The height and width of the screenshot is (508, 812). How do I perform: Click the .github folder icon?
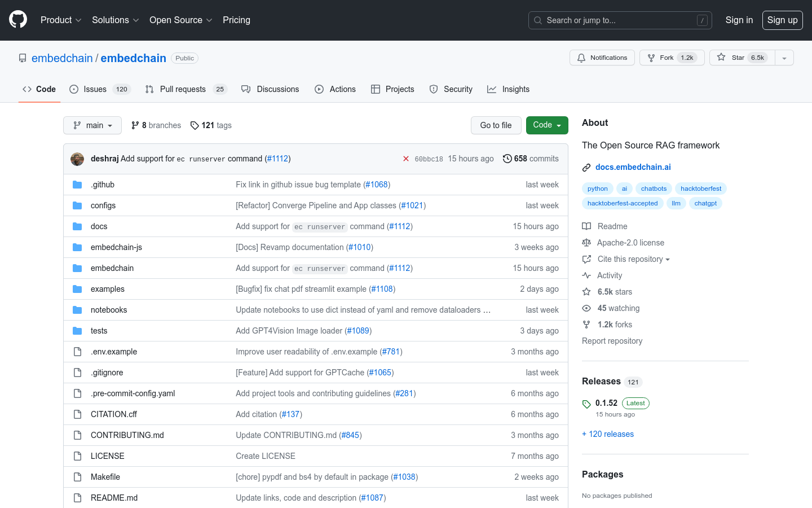[x=77, y=185]
